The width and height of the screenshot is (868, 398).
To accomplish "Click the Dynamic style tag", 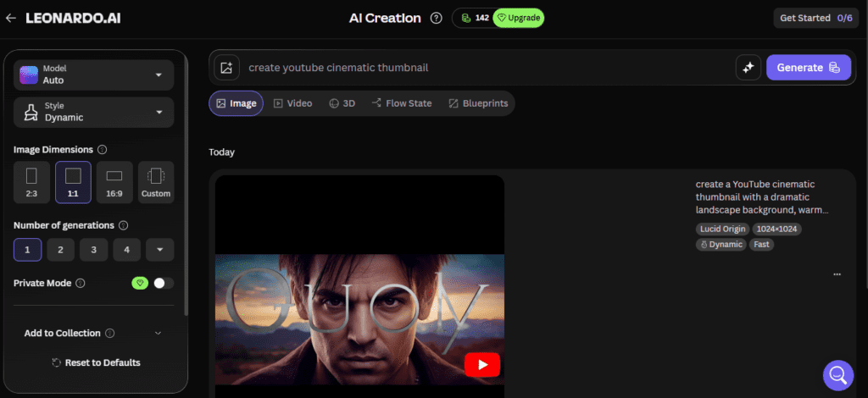I will click(721, 245).
